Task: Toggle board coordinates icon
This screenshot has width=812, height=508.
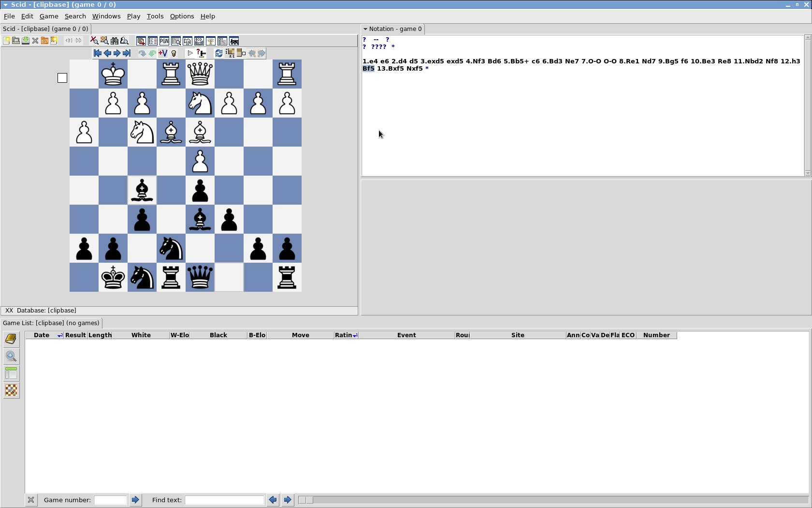Action: (230, 53)
